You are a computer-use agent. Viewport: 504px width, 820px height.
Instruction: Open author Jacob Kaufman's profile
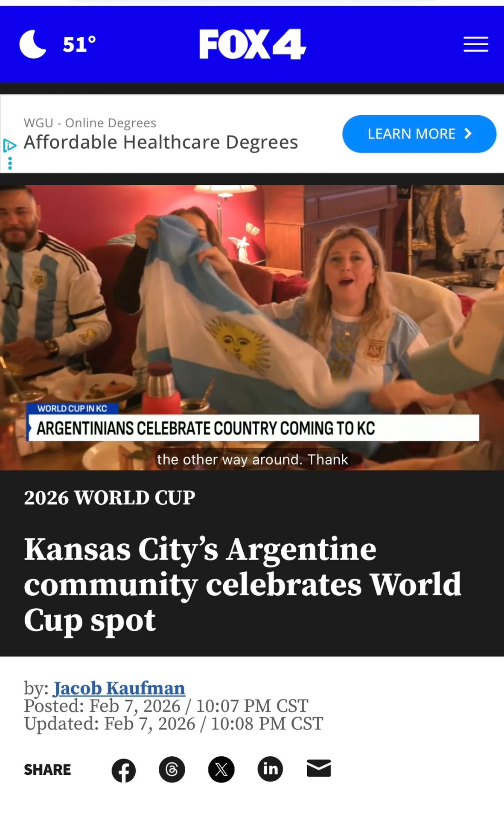(x=119, y=688)
